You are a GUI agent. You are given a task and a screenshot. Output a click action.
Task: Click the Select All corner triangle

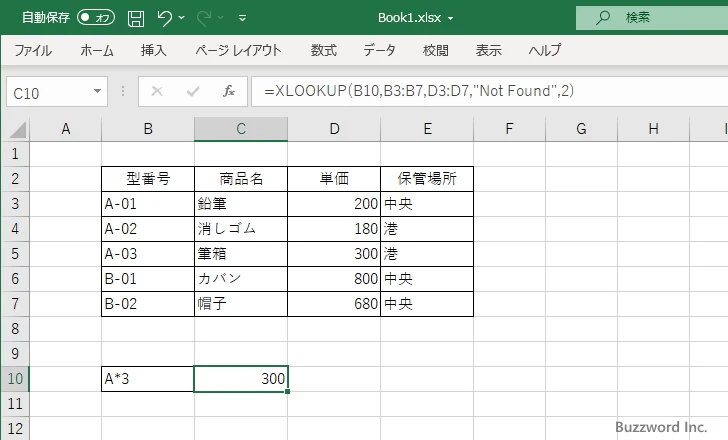pos(18,129)
